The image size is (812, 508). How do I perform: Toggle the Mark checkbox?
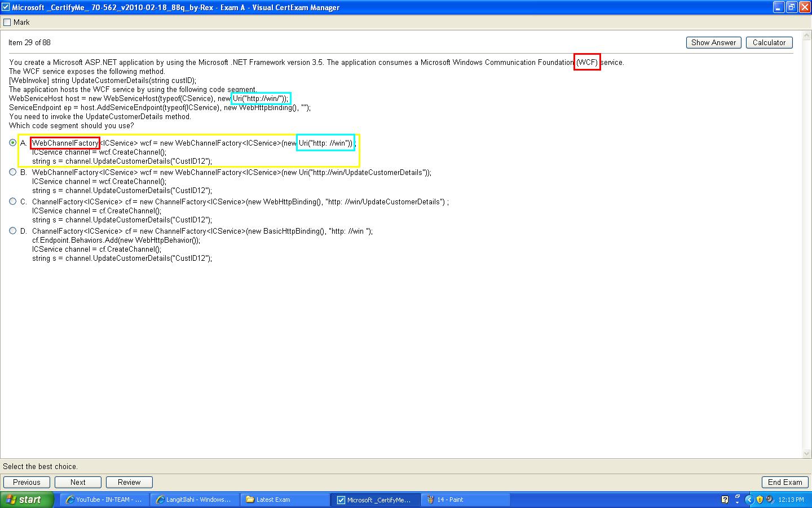(x=7, y=22)
